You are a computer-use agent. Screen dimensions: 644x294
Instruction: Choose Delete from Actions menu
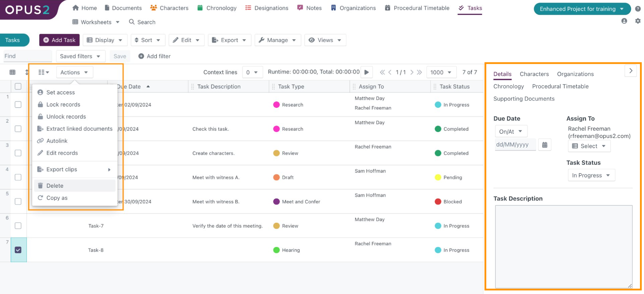point(74,185)
